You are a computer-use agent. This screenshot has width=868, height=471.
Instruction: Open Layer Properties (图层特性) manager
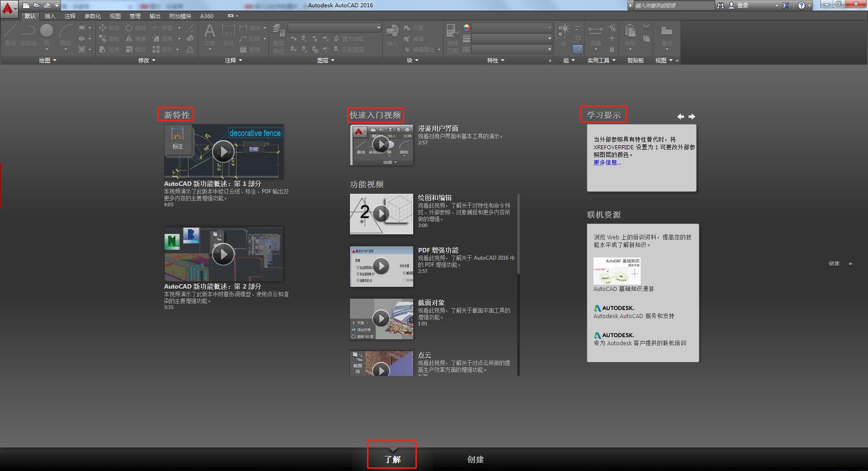(278, 38)
